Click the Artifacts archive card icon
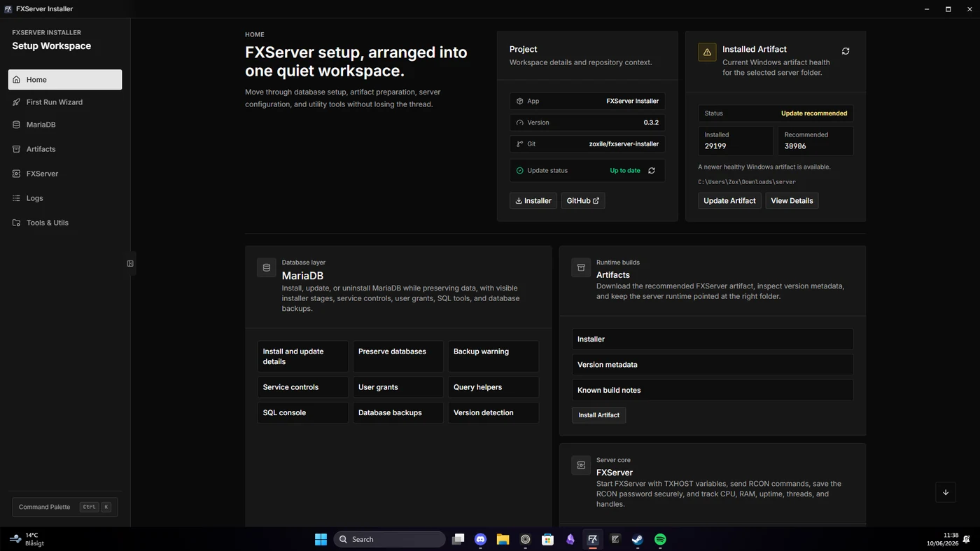Image resolution: width=980 pixels, height=551 pixels. pos(581,267)
